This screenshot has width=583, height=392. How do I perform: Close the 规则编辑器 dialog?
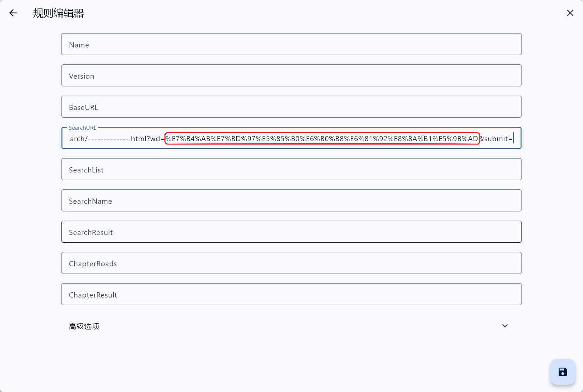point(570,13)
